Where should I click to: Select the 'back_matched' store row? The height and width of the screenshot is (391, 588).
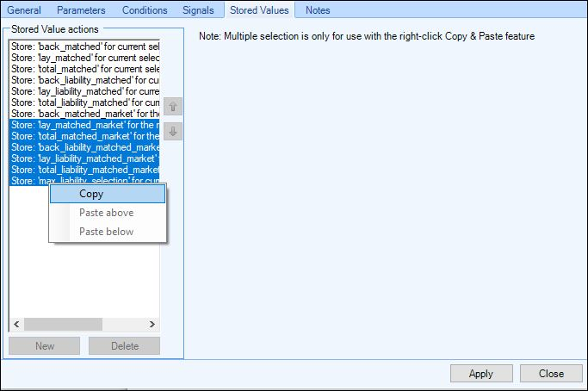coord(84,47)
